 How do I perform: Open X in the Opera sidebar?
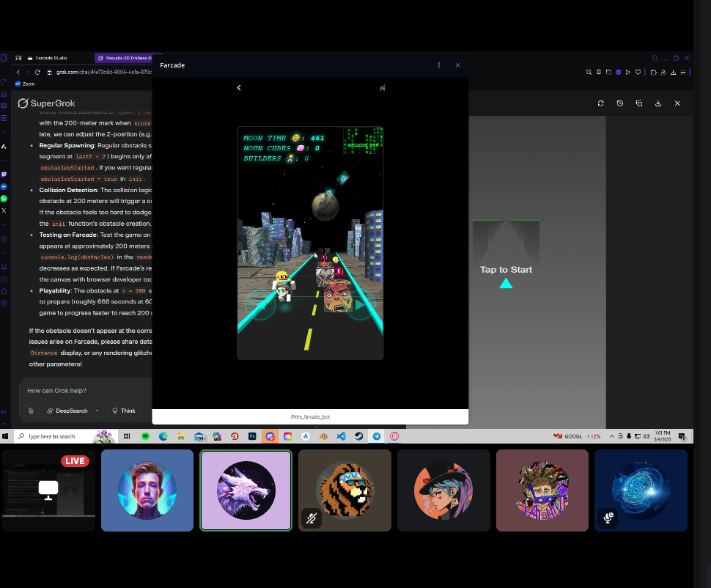click(4, 210)
